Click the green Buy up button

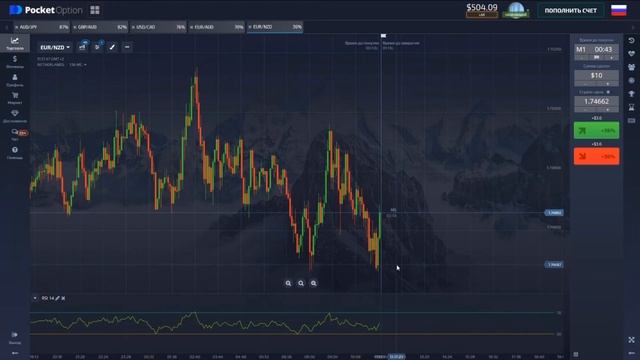596,131
